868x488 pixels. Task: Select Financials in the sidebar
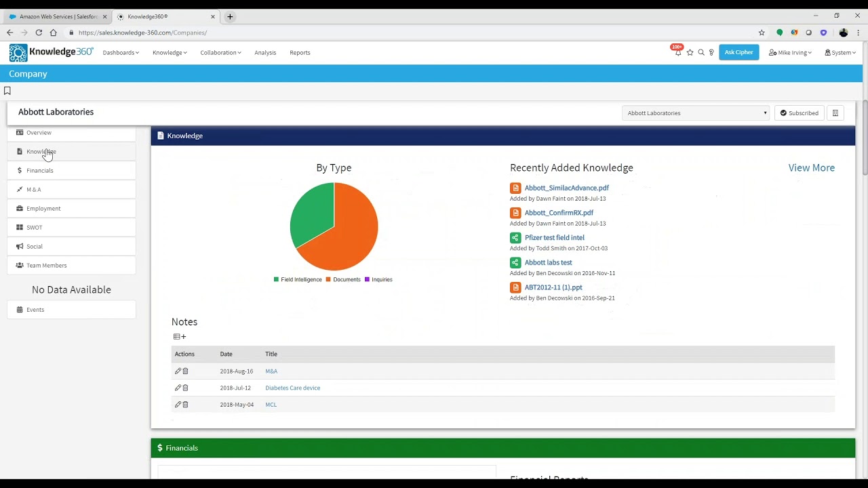71,171
